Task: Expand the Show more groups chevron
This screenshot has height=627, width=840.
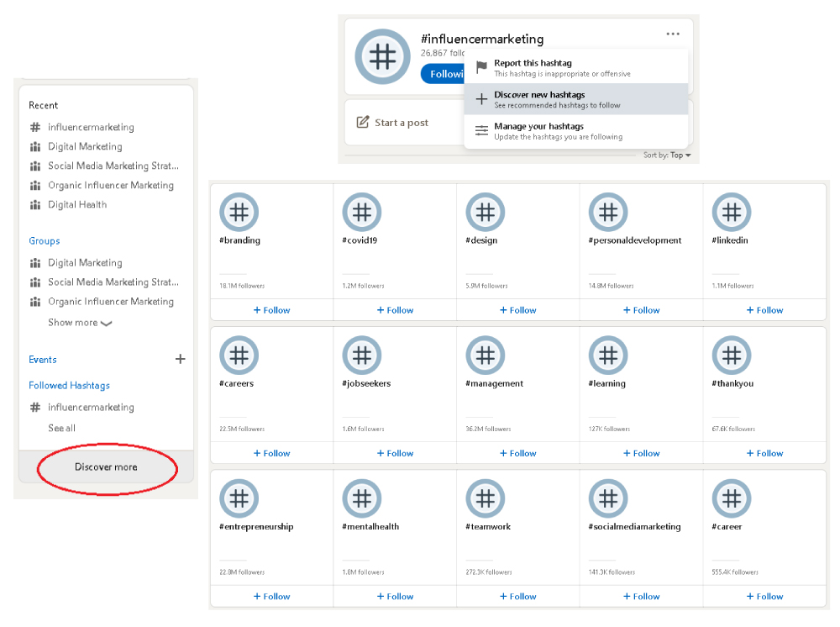Action: click(106, 323)
